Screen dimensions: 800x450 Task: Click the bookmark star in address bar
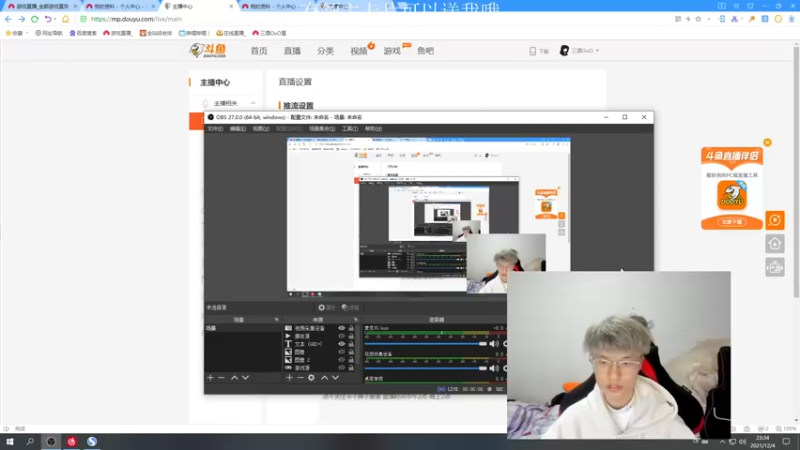pyautogui.click(x=698, y=19)
